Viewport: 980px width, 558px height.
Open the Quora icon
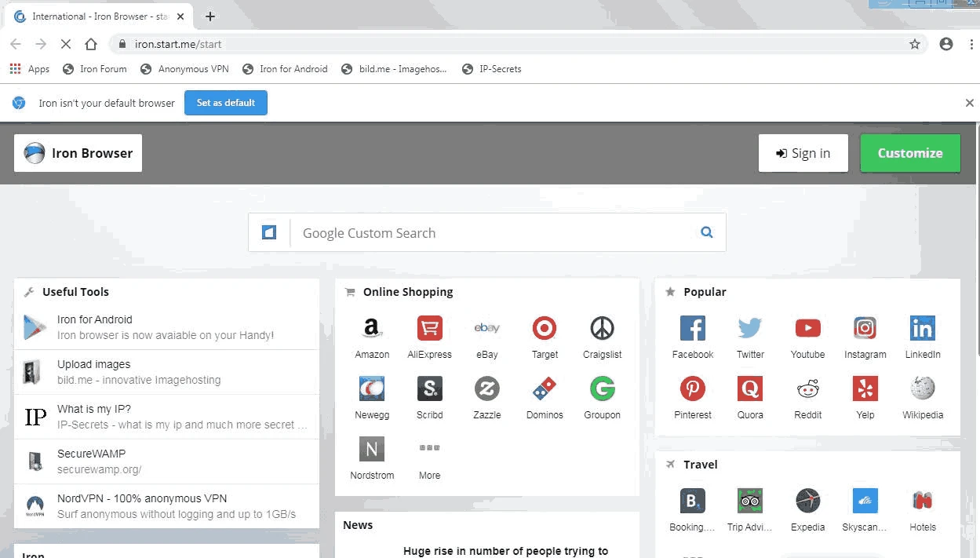coord(750,388)
